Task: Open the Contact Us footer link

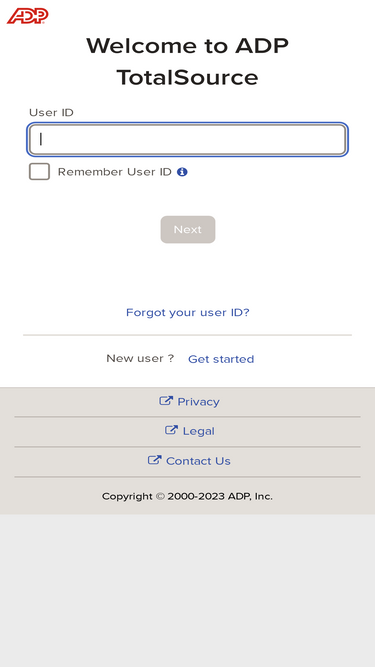Action: (x=198, y=461)
